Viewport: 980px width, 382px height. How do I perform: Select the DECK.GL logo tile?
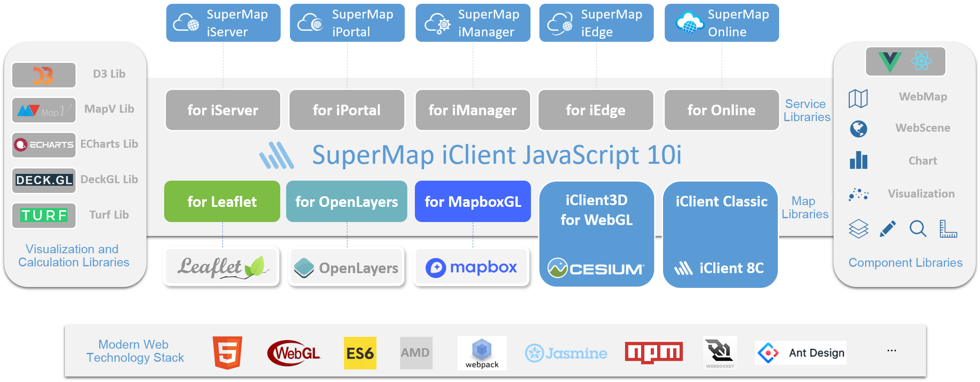44,180
